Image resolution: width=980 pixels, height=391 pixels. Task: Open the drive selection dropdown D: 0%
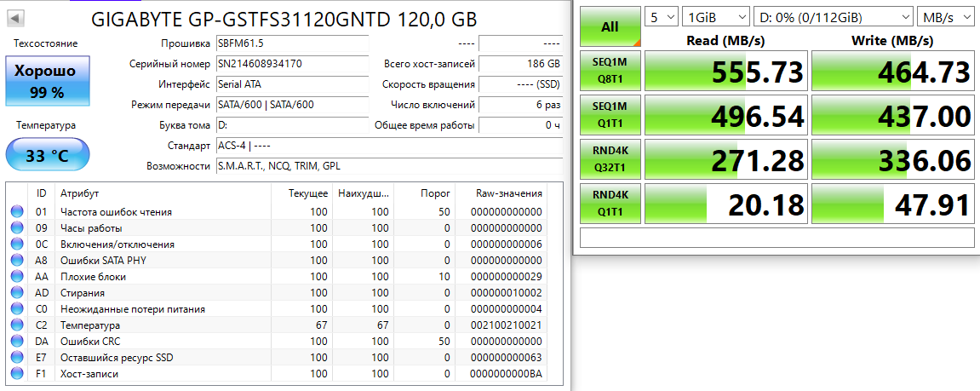click(x=833, y=17)
